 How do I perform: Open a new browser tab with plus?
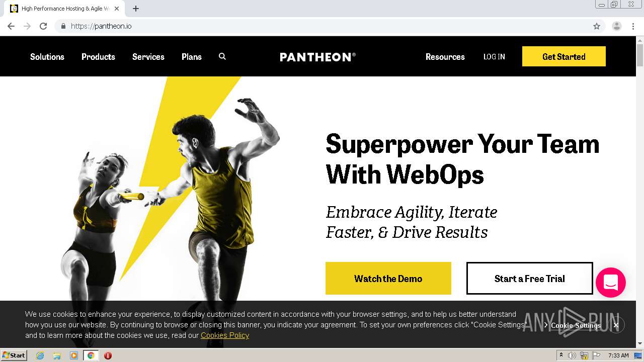[136, 9]
